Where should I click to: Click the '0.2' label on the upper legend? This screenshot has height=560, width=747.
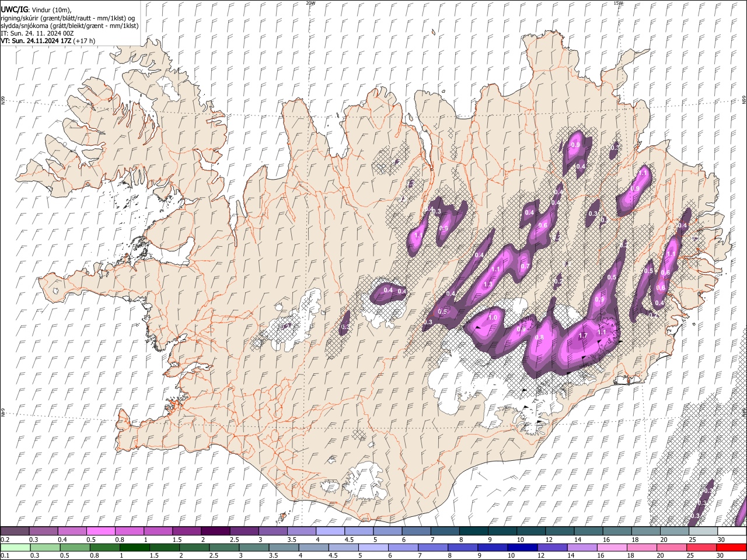tap(5, 540)
